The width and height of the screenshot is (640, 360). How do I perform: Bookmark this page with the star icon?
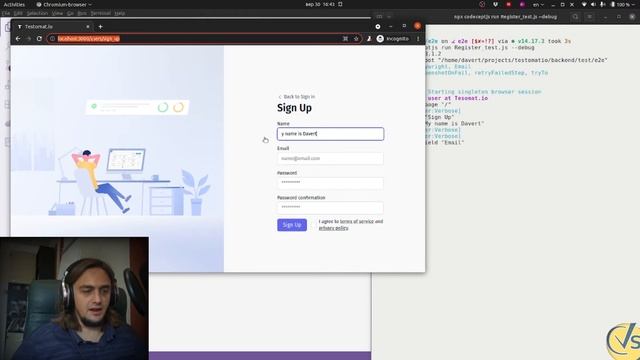[x=356, y=38]
